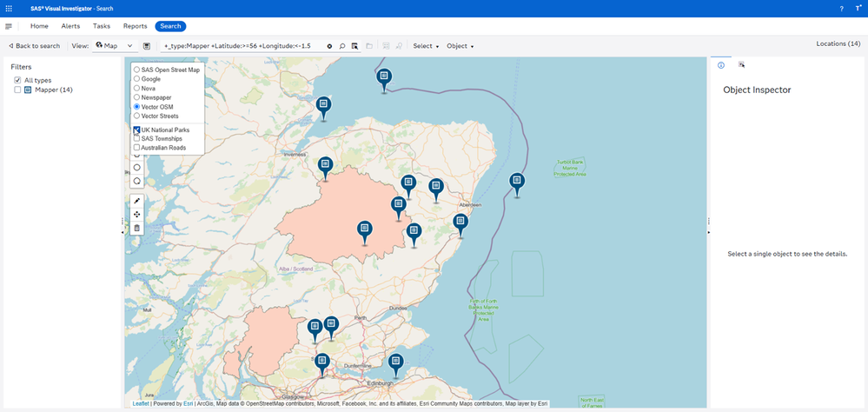The image size is (868, 412).
Task: Open the help question mark menu
Action: [x=841, y=9]
